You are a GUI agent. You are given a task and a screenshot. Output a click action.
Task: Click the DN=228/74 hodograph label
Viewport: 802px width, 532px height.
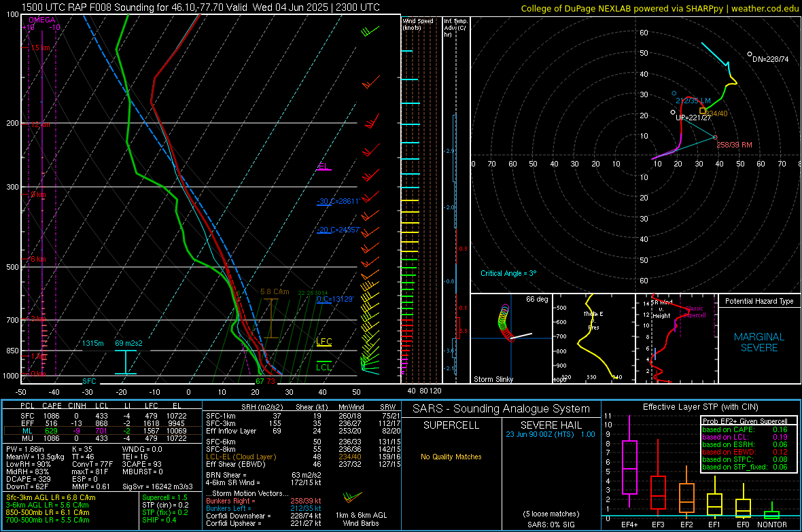click(770, 59)
